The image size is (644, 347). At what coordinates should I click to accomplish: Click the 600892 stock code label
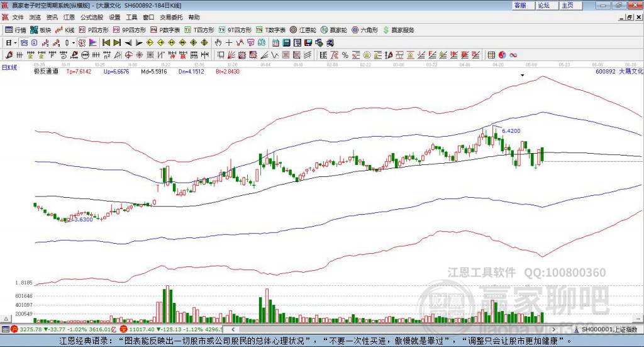606,71
